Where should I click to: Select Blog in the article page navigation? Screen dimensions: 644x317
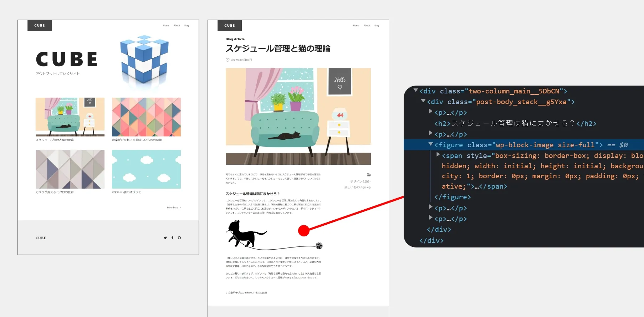(377, 26)
